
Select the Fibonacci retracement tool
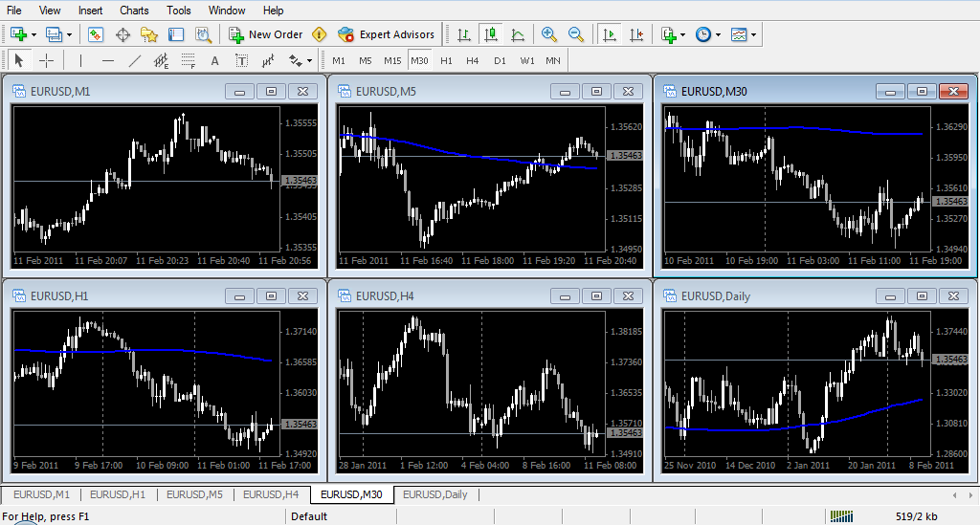pyautogui.click(x=188, y=60)
